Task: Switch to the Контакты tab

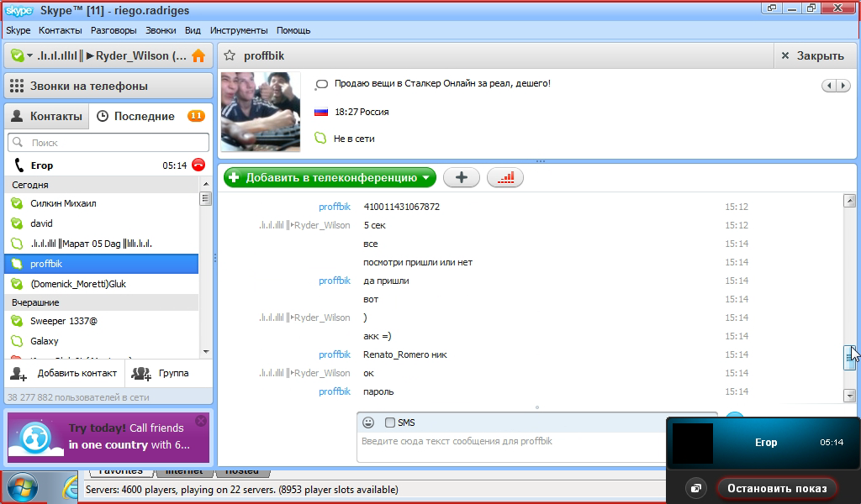Action: (x=47, y=116)
